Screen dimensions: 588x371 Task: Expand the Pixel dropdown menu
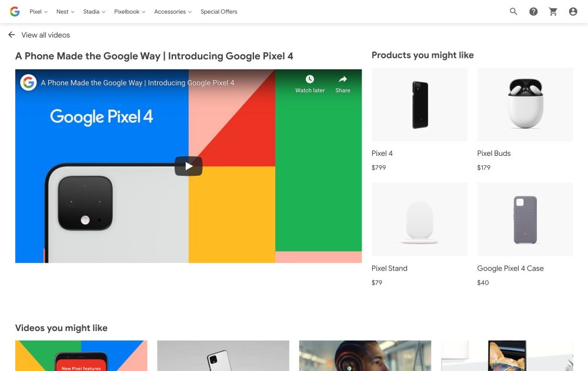pos(38,12)
